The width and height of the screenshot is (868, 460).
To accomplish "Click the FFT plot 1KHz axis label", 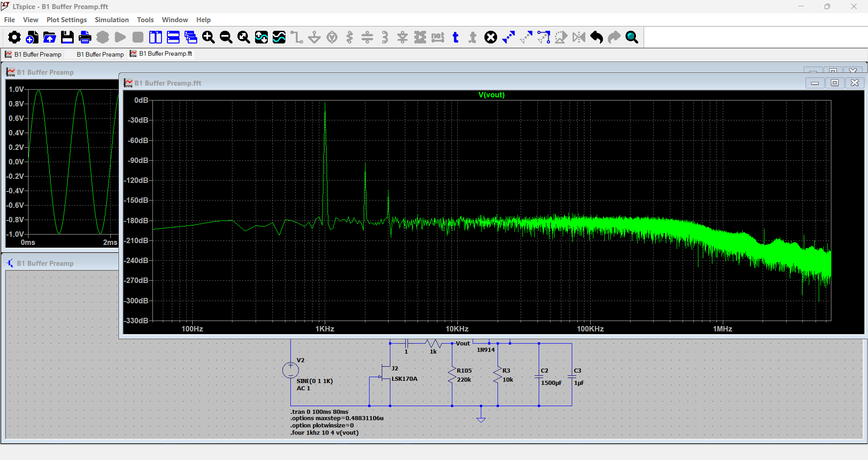I will click(x=325, y=329).
